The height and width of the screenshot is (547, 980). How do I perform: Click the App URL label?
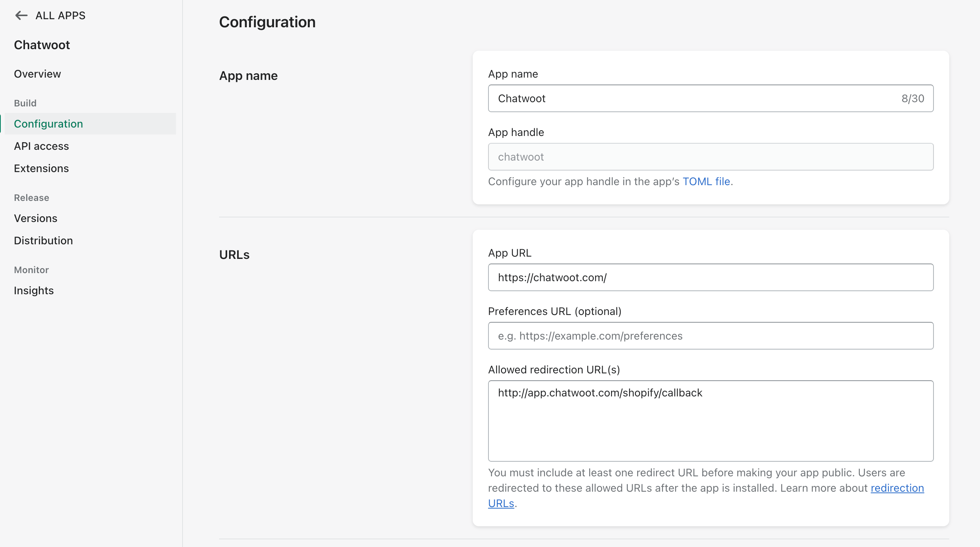510,253
